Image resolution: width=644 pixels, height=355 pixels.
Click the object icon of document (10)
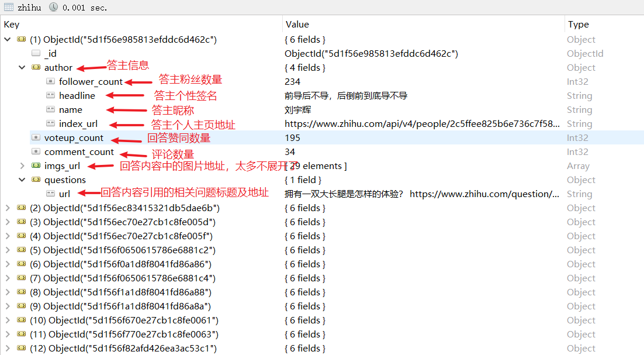coord(22,320)
